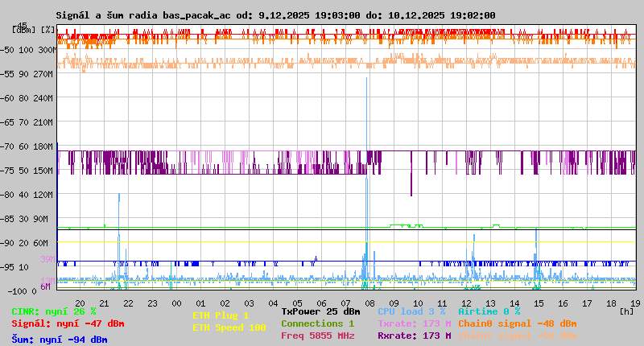This screenshot has width=644, height=346.
Task: Click the CINR legend label in green
Action: coord(54,311)
